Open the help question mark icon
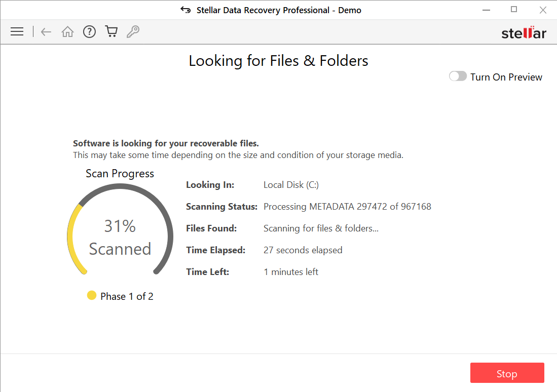 pos(90,32)
